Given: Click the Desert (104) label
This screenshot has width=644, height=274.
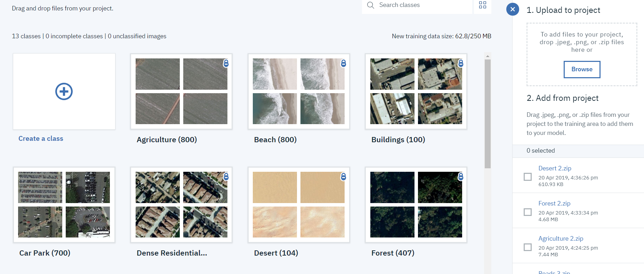Looking at the screenshot, I should 276,253.
